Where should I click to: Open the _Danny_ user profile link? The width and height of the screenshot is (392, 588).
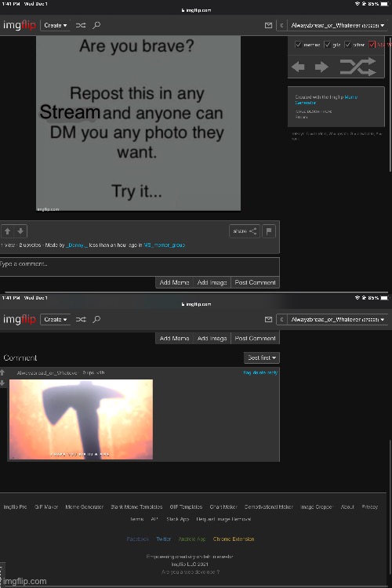(77, 245)
